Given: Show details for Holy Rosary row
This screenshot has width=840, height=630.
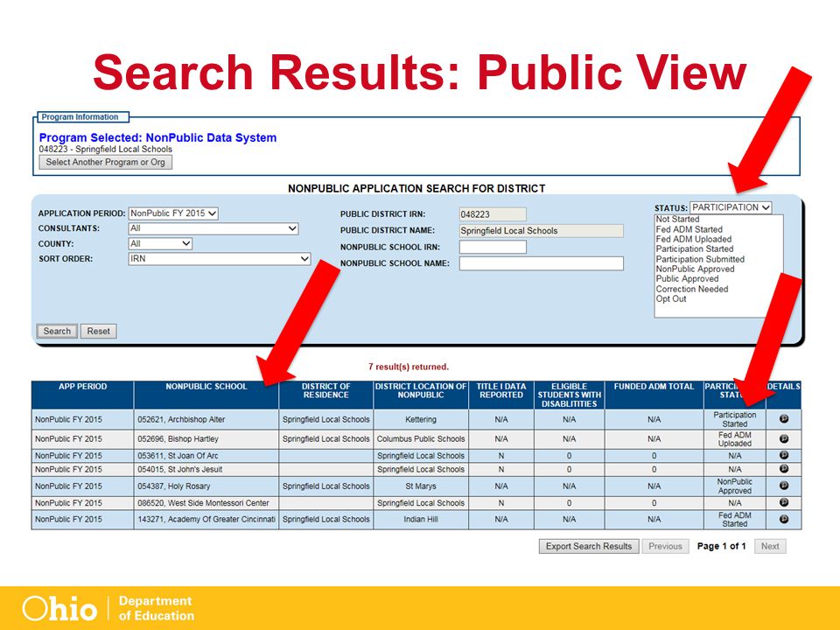Looking at the screenshot, I should tap(784, 486).
